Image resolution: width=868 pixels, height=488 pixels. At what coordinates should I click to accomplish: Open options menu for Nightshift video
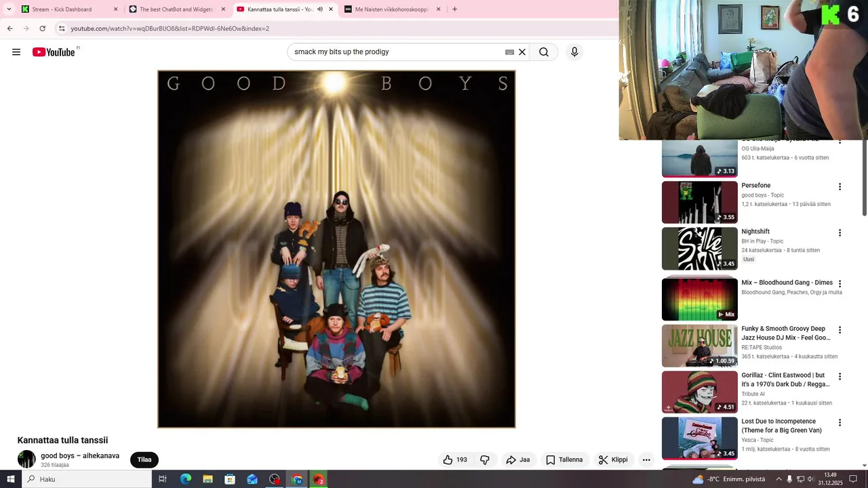click(x=840, y=232)
